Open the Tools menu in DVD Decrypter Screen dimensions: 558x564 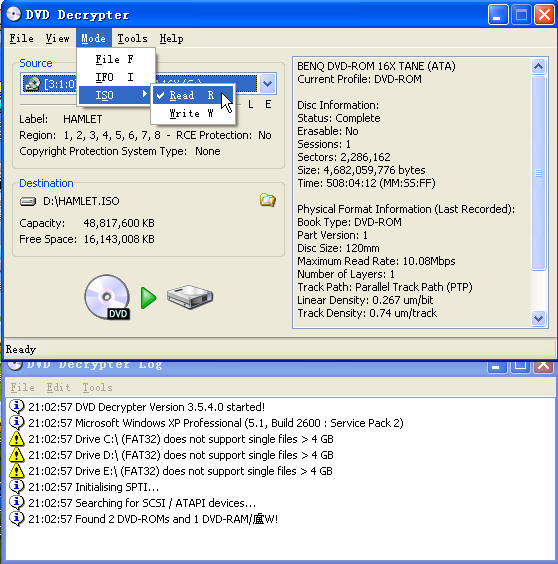132,38
